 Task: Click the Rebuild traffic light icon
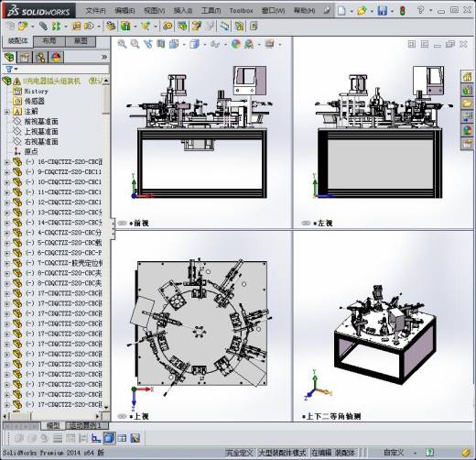click(403, 11)
